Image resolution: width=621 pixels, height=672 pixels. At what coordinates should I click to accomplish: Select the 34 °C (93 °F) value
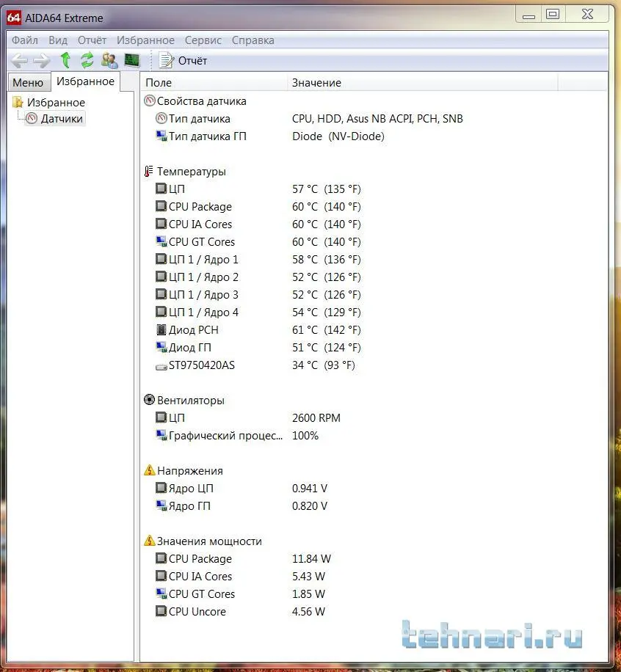click(x=324, y=365)
